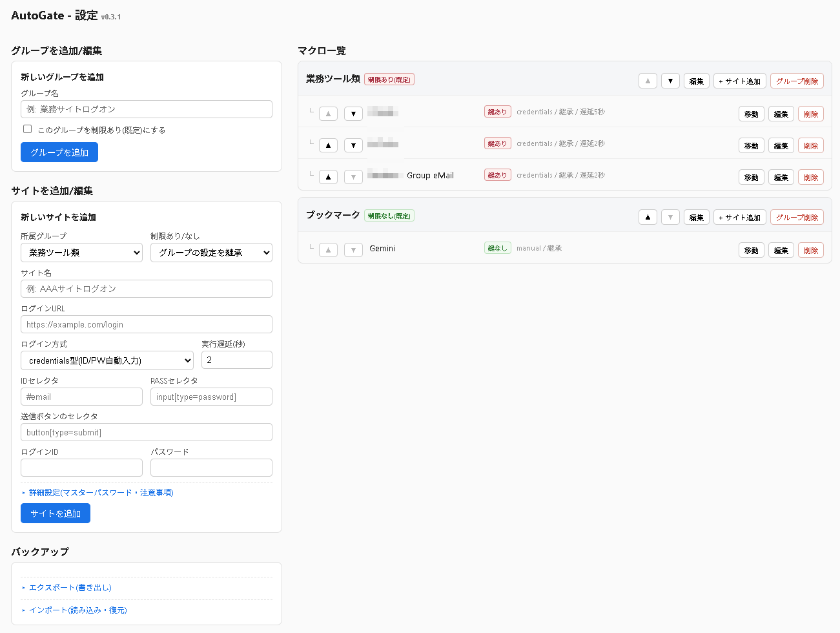Focus the グループ名 input field

click(x=147, y=109)
